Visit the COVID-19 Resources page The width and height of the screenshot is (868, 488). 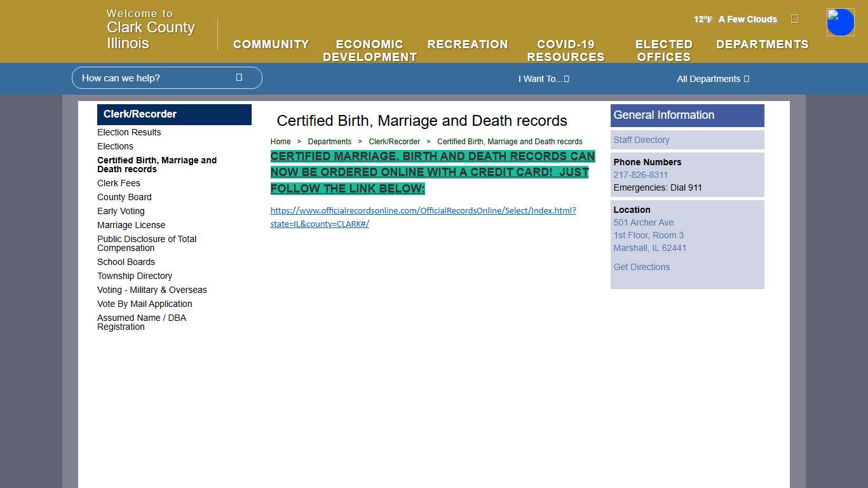click(x=565, y=50)
